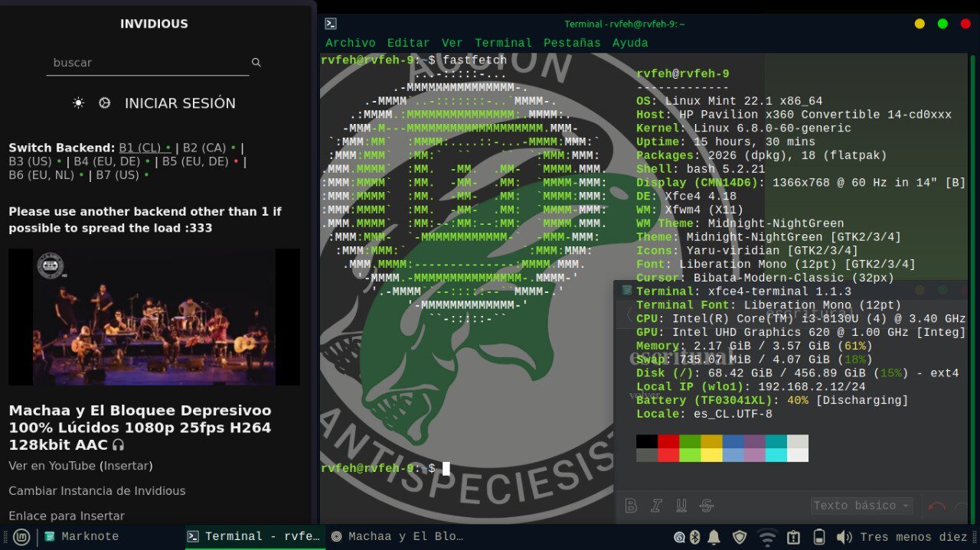Click the battery status tray icon

(x=819, y=537)
